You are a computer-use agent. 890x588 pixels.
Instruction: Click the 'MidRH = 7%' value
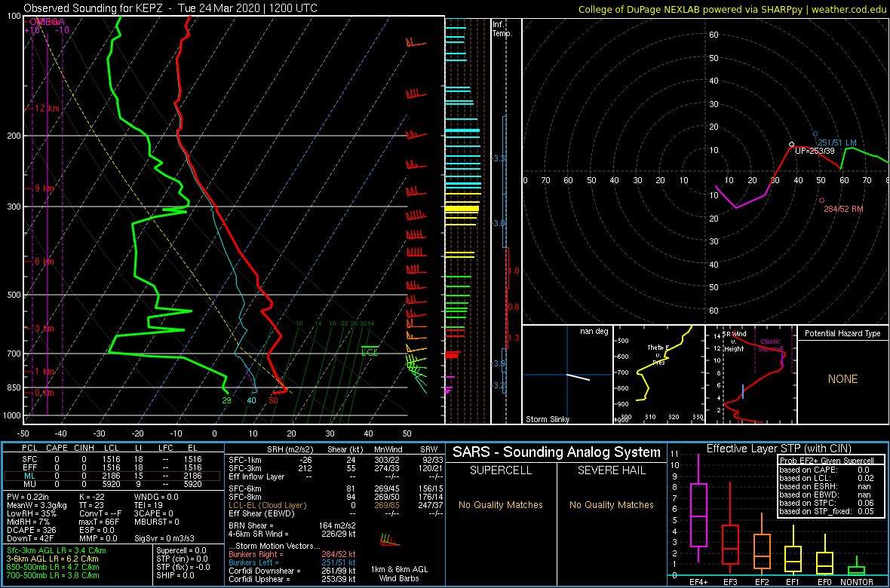pyautogui.click(x=29, y=522)
